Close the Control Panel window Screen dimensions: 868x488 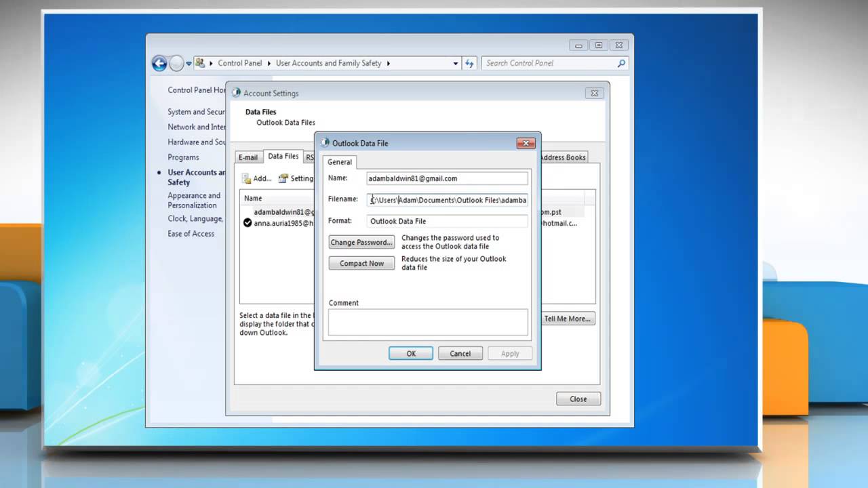click(x=618, y=45)
